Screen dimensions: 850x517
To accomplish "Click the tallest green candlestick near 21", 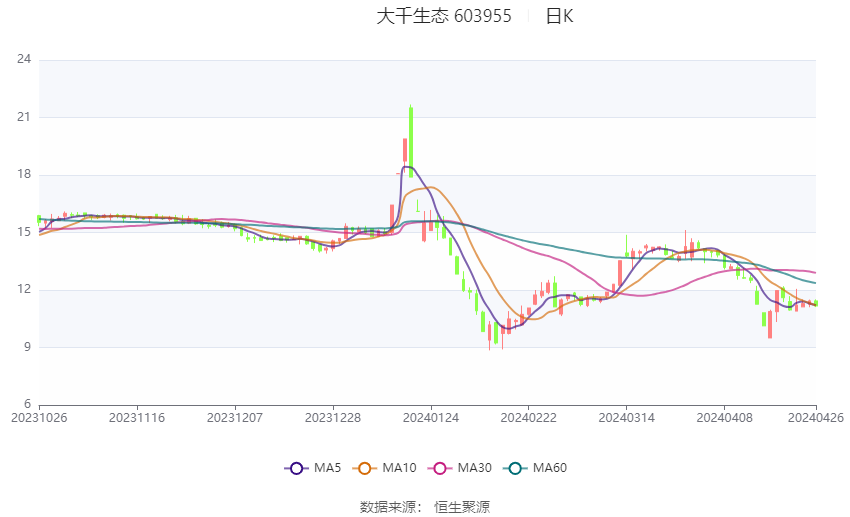I will coord(411,141).
